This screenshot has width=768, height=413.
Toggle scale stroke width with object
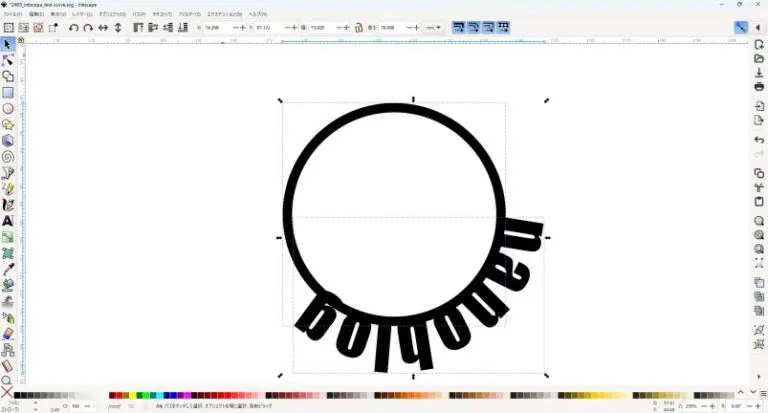pyautogui.click(x=458, y=28)
